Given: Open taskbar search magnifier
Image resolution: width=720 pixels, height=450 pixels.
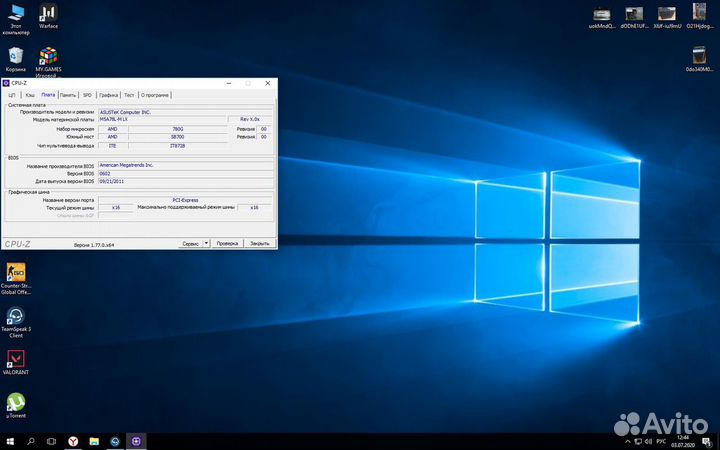Looking at the screenshot, I should pos(31,441).
